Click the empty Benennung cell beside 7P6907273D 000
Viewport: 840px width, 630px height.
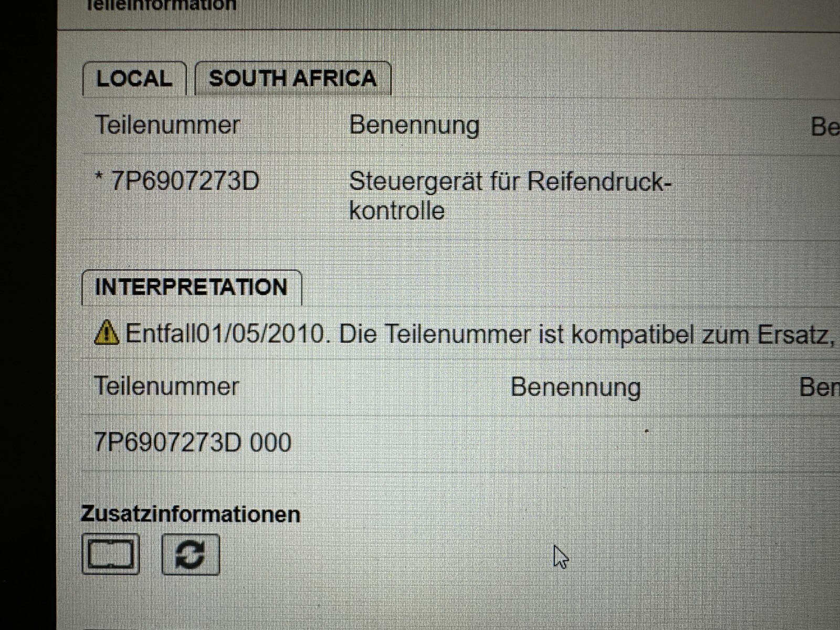click(x=575, y=443)
